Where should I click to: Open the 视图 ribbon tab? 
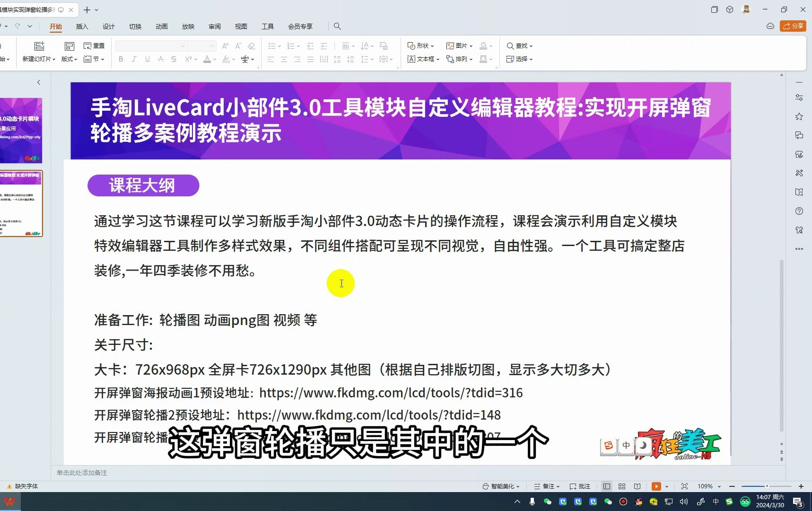coord(241,26)
